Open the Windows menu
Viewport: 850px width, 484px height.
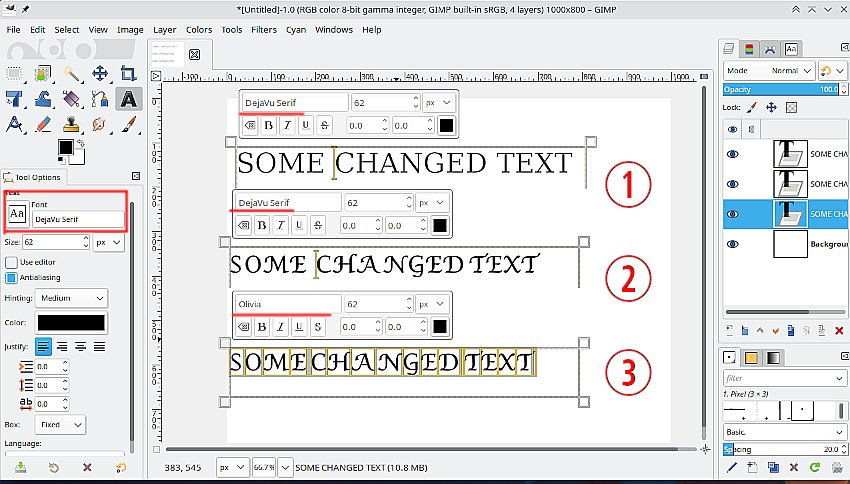coord(334,30)
